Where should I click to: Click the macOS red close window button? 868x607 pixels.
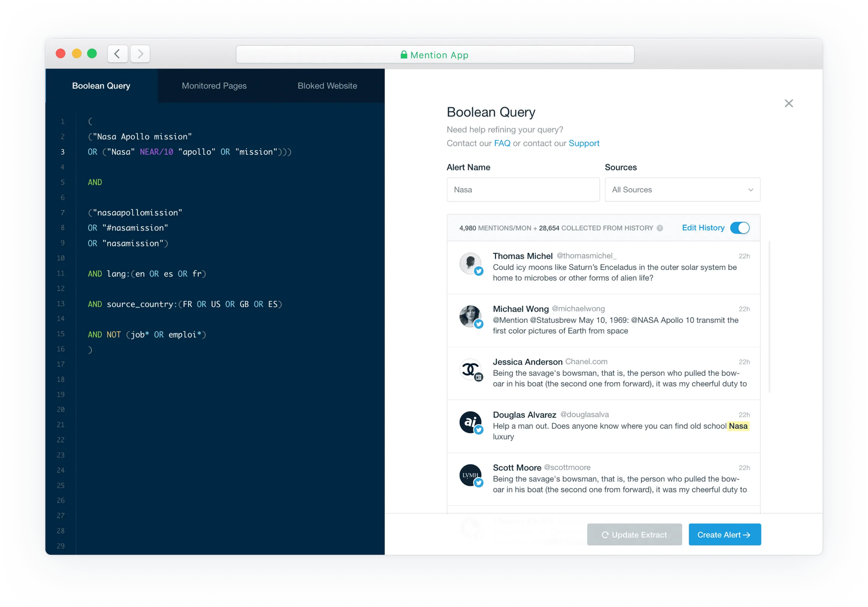tap(61, 54)
